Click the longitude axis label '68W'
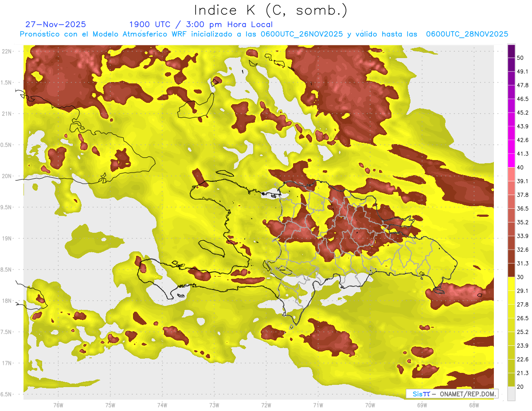The width and height of the screenshot is (532, 411). coord(474,405)
